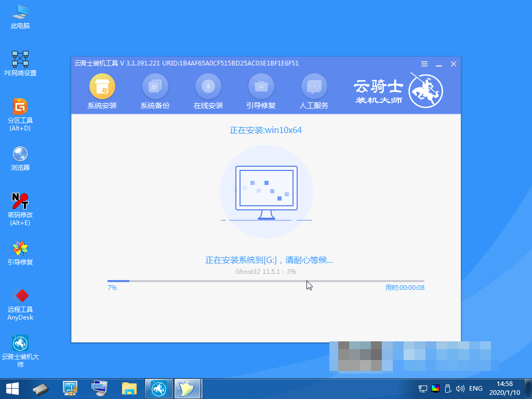Click 用时:00:00:08 elapsed time
532x399 pixels.
405,288
